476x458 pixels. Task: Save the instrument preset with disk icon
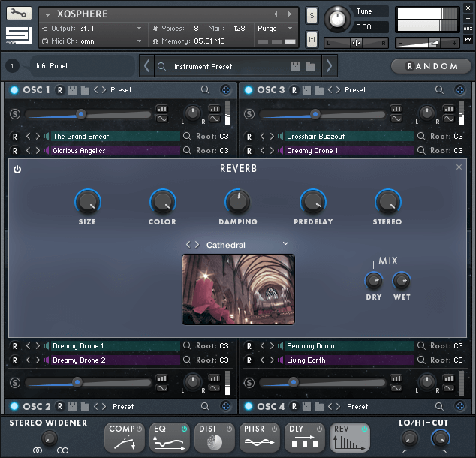pos(295,66)
